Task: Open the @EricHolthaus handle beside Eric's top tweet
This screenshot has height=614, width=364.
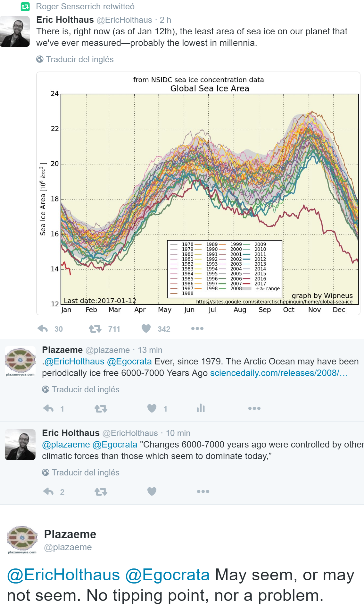Action: click(124, 20)
